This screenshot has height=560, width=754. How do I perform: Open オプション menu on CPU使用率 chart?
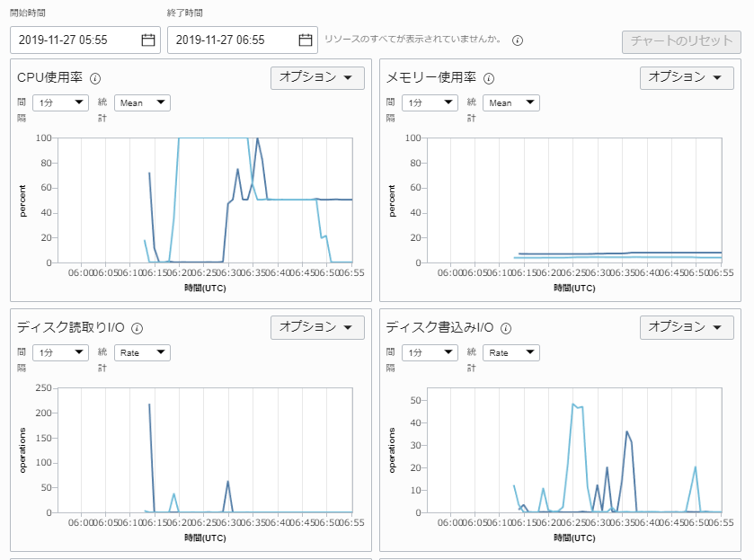[x=317, y=77]
